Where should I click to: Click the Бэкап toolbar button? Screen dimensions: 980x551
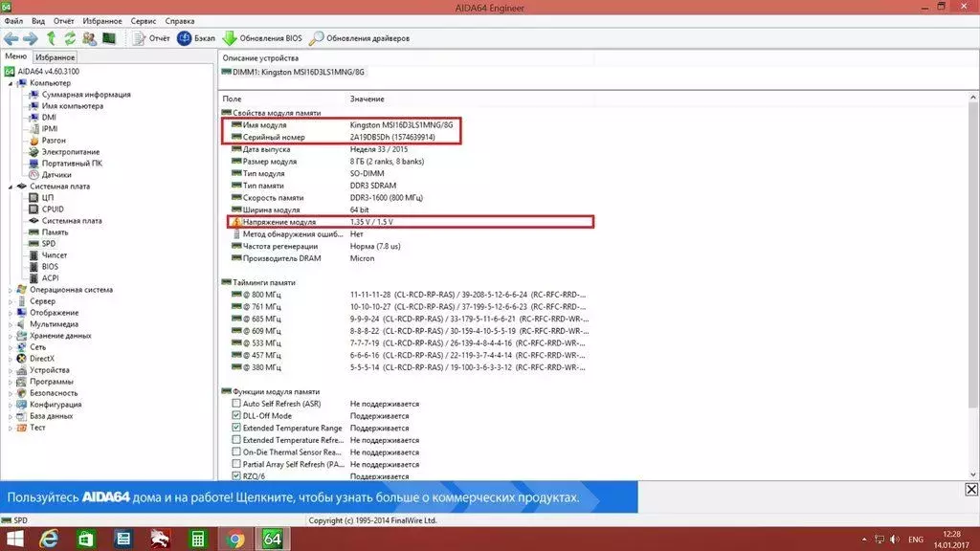click(196, 38)
